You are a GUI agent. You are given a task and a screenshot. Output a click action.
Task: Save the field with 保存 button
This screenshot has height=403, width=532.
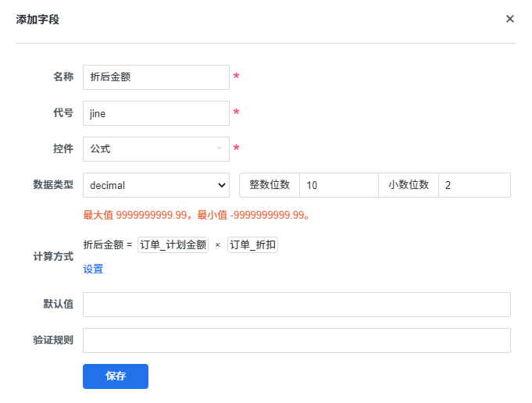coord(116,376)
